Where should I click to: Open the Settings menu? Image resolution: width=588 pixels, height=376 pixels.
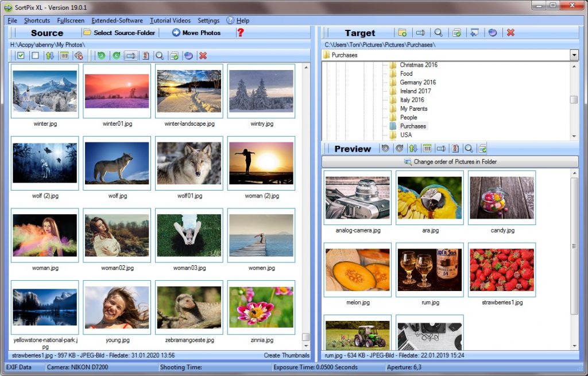pos(208,20)
